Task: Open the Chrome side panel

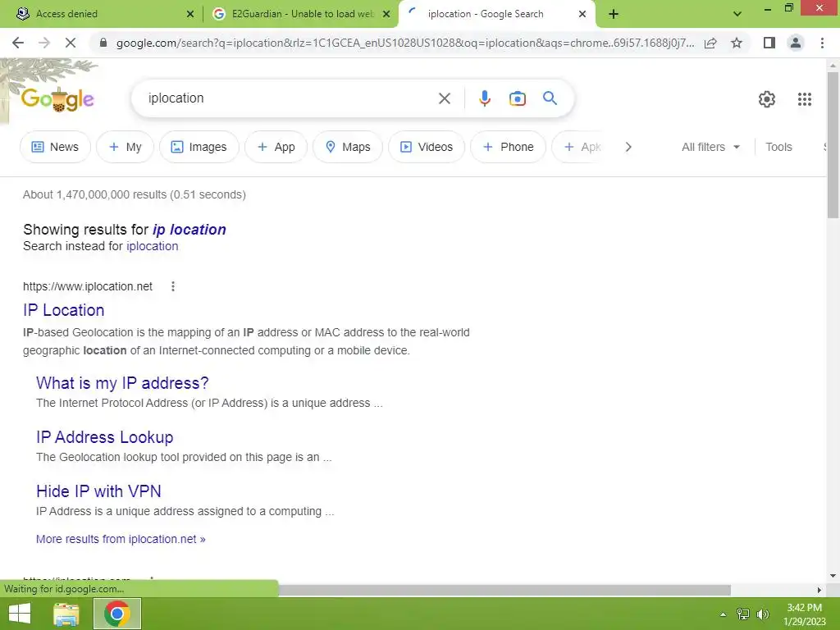Action: point(769,43)
